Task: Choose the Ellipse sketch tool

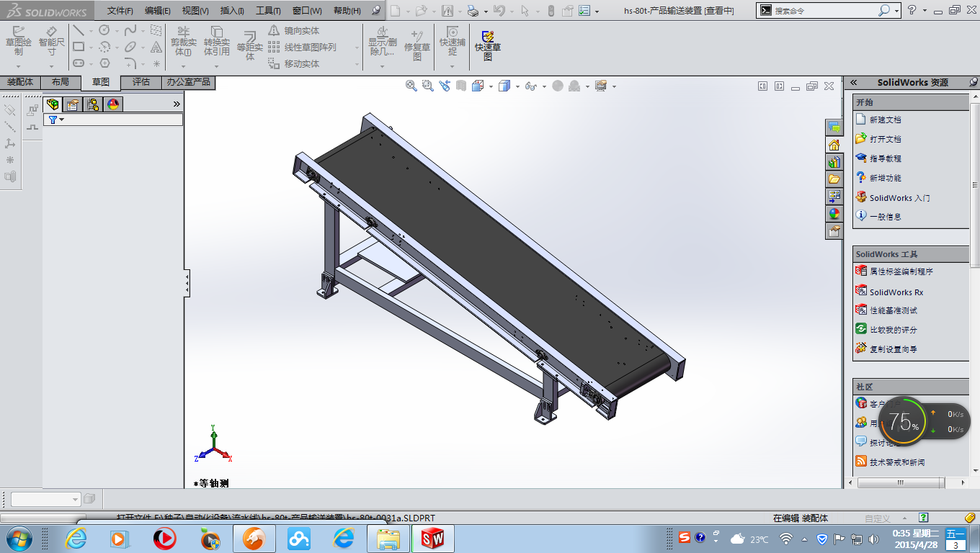Action: point(130,47)
